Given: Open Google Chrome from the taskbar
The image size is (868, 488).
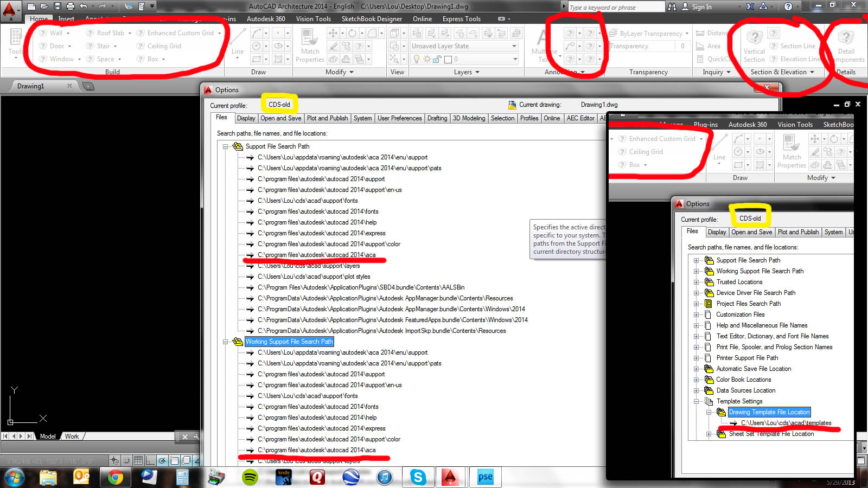Looking at the screenshot, I should pyautogui.click(x=114, y=477).
